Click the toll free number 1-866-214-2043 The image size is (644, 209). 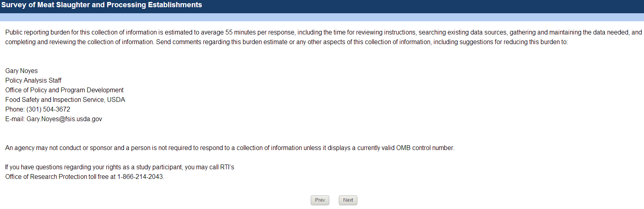point(140,177)
